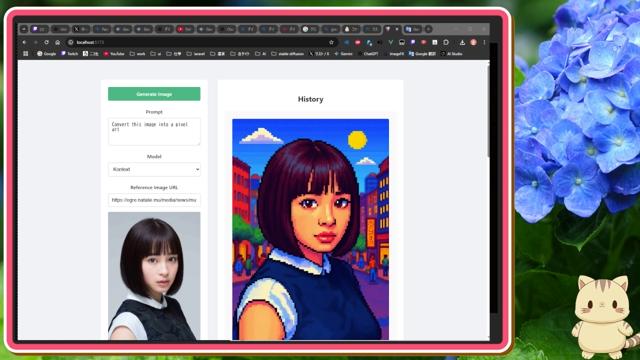Viewport: 640px width, 360px height.
Task: Open a new tab with the plus button
Action: 428,29
